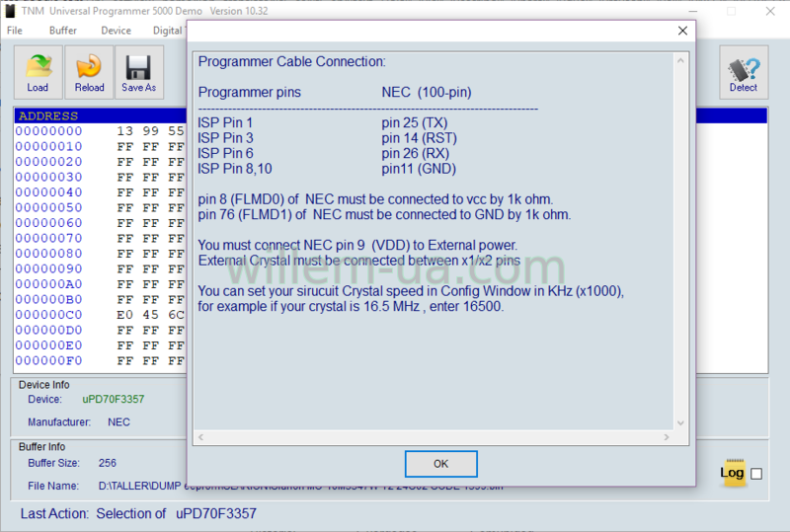Viewport: 790px width, 532px height.
Task: Click the dialog horizontal scrollbar left arrow
Action: tap(200, 437)
